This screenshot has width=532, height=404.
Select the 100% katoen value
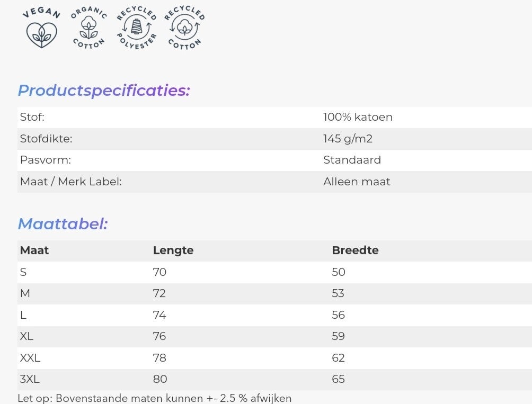coord(358,118)
